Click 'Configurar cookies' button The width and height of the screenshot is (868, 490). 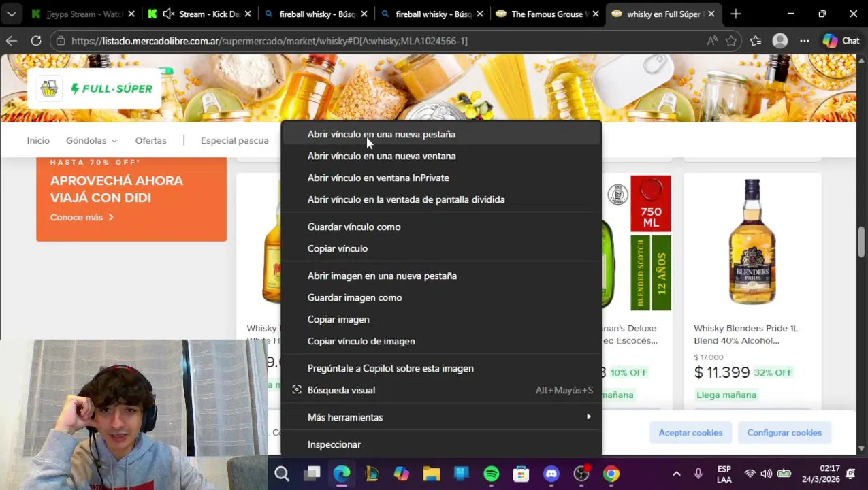784,432
